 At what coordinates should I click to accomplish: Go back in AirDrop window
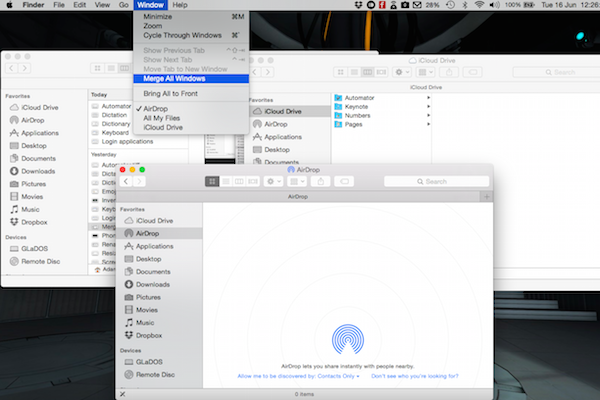point(126,181)
